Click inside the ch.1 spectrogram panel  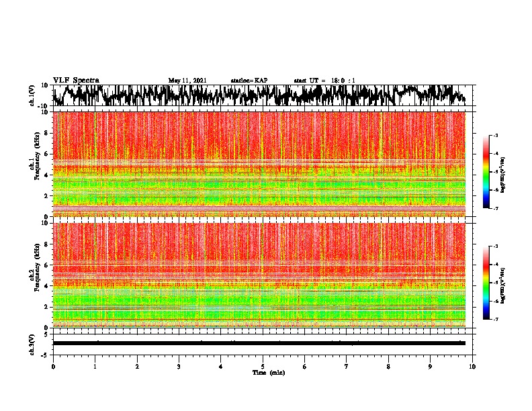pos(259,164)
